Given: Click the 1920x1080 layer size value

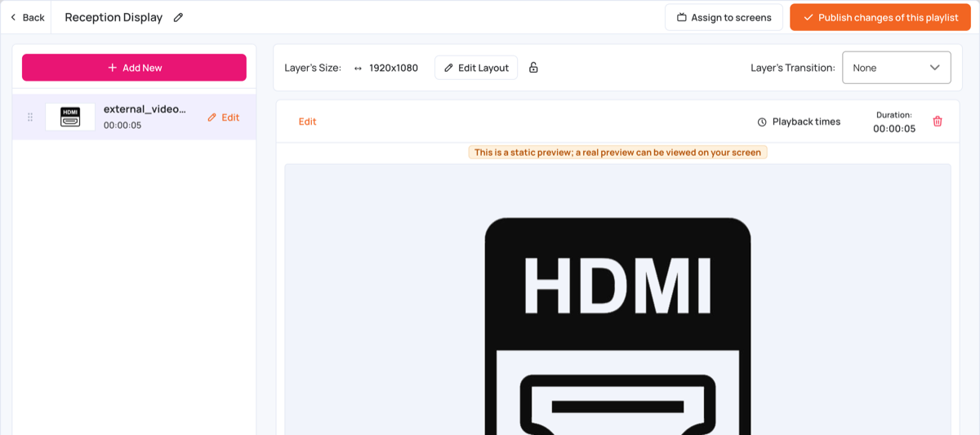Looking at the screenshot, I should pos(394,68).
